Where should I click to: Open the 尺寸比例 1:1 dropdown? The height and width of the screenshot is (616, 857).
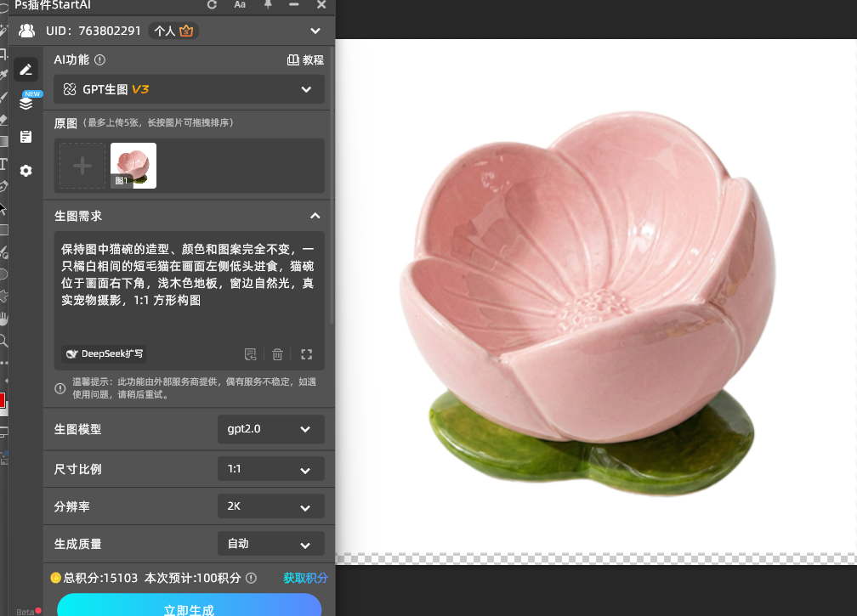(x=270, y=469)
